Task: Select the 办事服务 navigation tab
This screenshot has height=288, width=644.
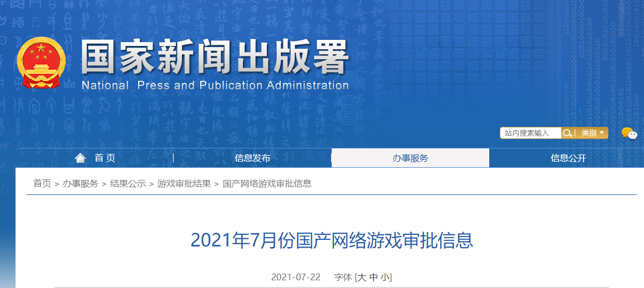Action: click(x=410, y=158)
